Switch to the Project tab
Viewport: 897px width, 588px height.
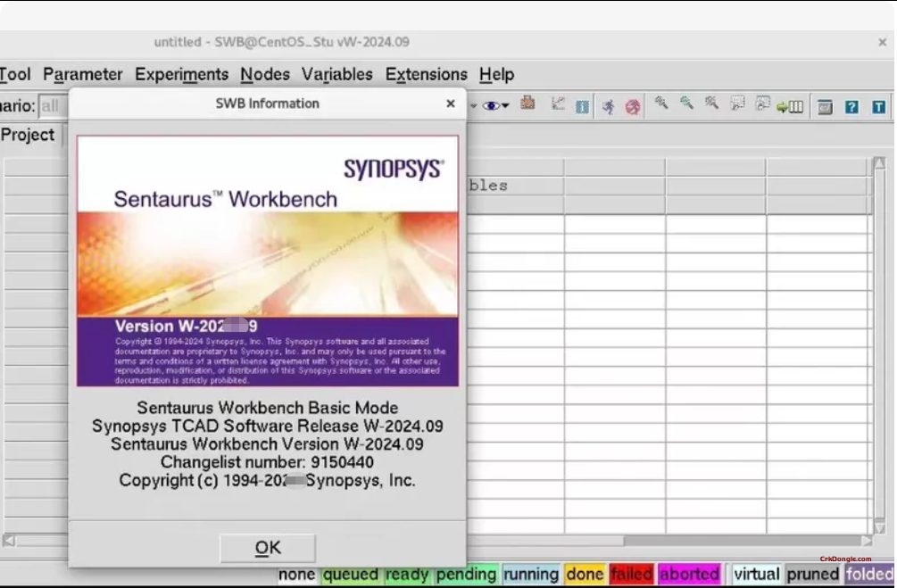(28, 135)
